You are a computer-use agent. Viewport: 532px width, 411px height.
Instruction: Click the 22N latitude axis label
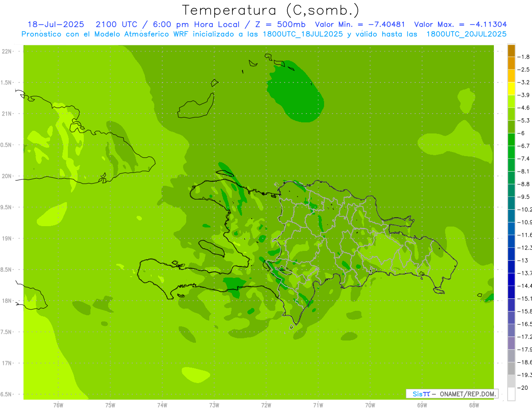(x=7, y=51)
